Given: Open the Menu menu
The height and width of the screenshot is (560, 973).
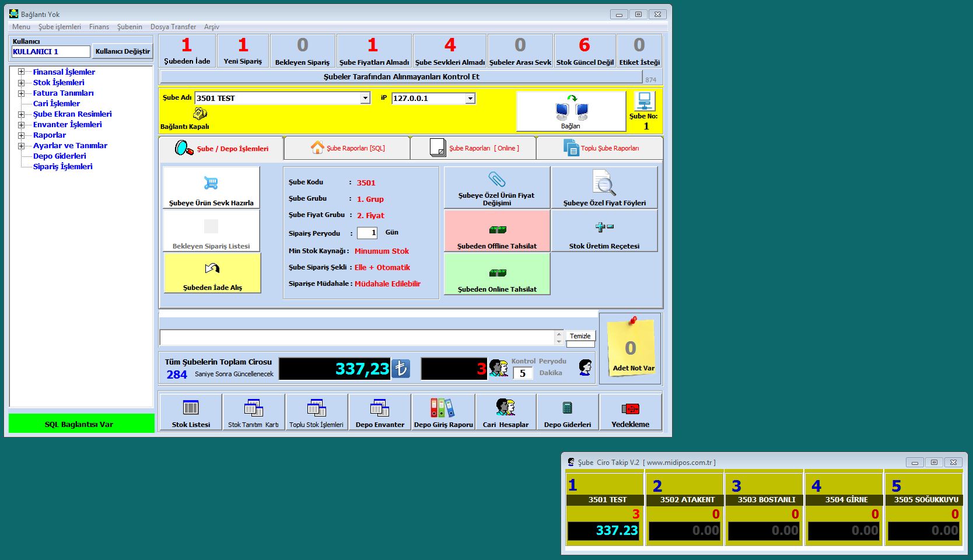Looking at the screenshot, I should 21,27.
